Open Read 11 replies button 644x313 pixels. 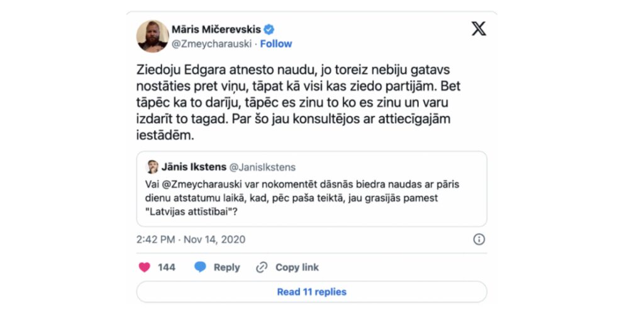pyautogui.click(x=312, y=292)
